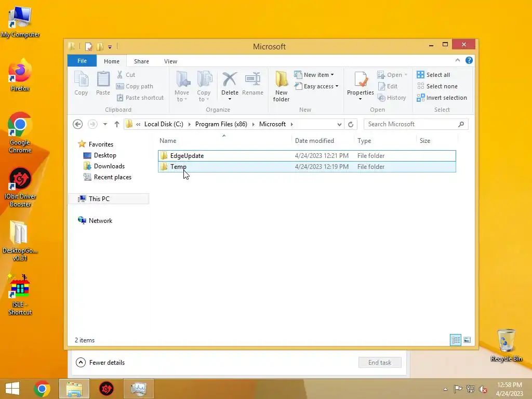Screen dimensions: 532x399
Task: Collapse the ribbon with the chevron
Action: click(457, 60)
